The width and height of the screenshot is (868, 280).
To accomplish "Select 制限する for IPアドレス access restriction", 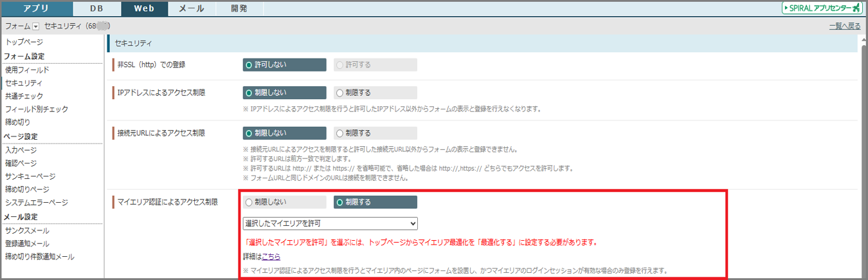I will coord(375,93).
